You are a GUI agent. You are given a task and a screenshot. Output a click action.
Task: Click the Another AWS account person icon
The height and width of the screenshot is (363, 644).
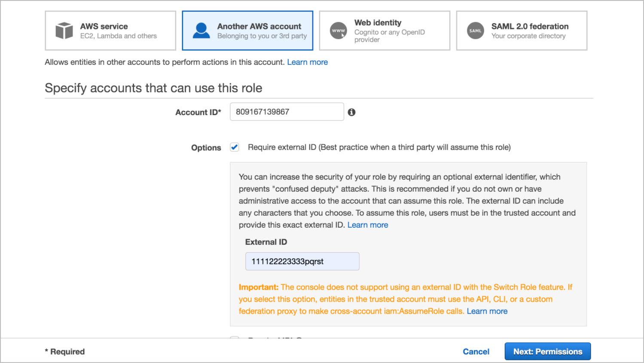point(201,31)
